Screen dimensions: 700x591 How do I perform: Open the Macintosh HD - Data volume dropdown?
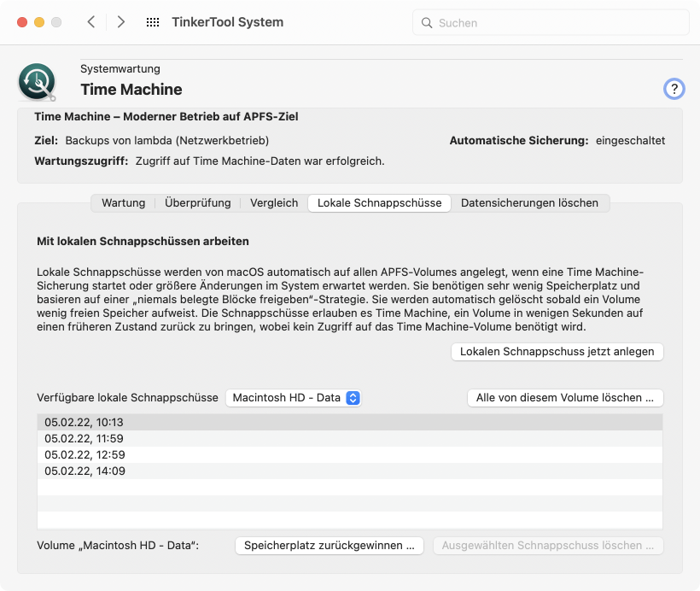(x=294, y=398)
